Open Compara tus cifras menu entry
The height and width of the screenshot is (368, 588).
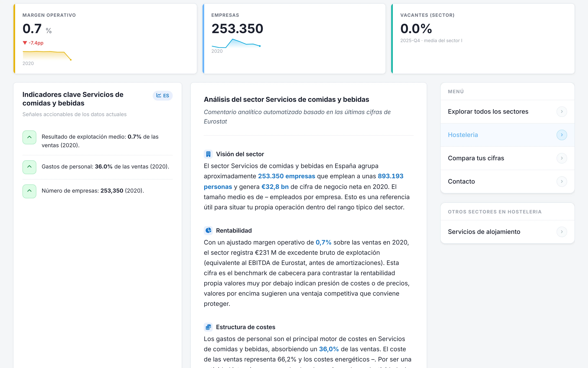[507, 158]
